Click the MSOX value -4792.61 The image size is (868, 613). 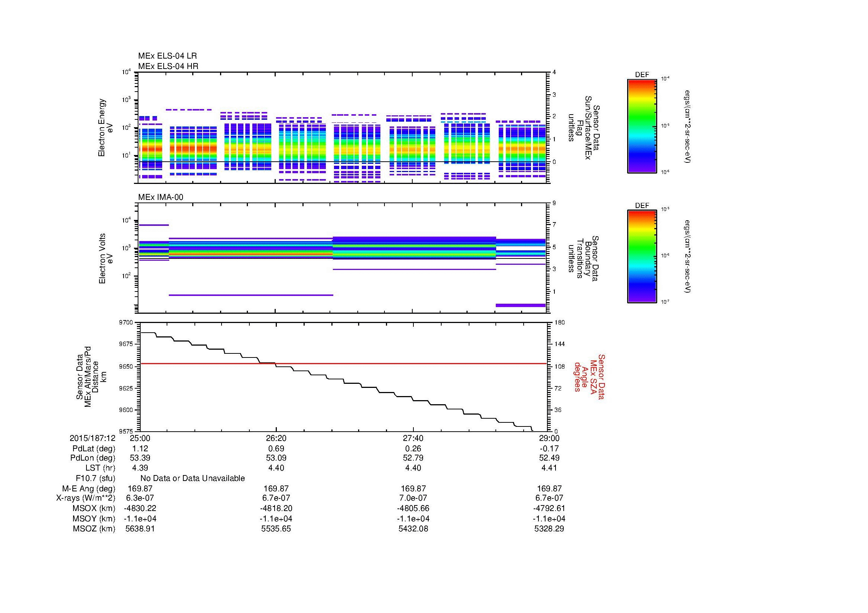point(549,508)
